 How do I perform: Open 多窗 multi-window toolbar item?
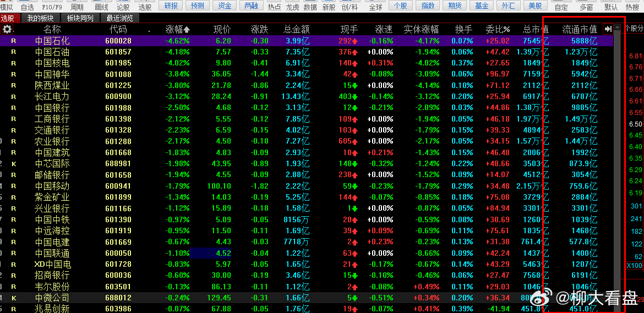(586, 7)
